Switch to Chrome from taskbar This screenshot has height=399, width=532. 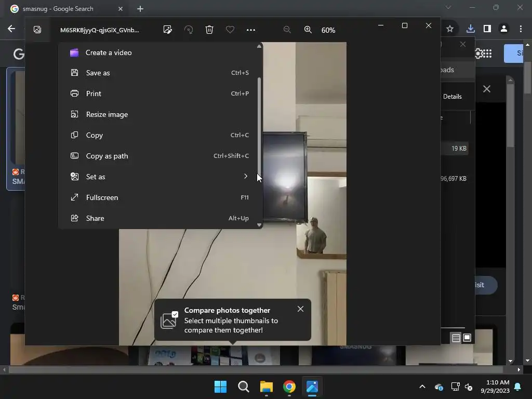(289, 387)
